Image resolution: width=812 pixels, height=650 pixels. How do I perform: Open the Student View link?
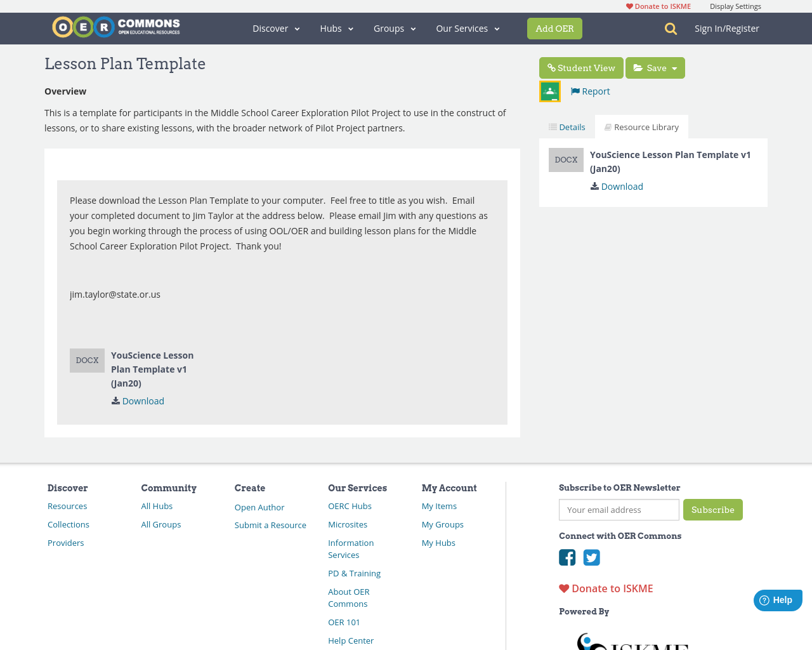click(580, 67)
